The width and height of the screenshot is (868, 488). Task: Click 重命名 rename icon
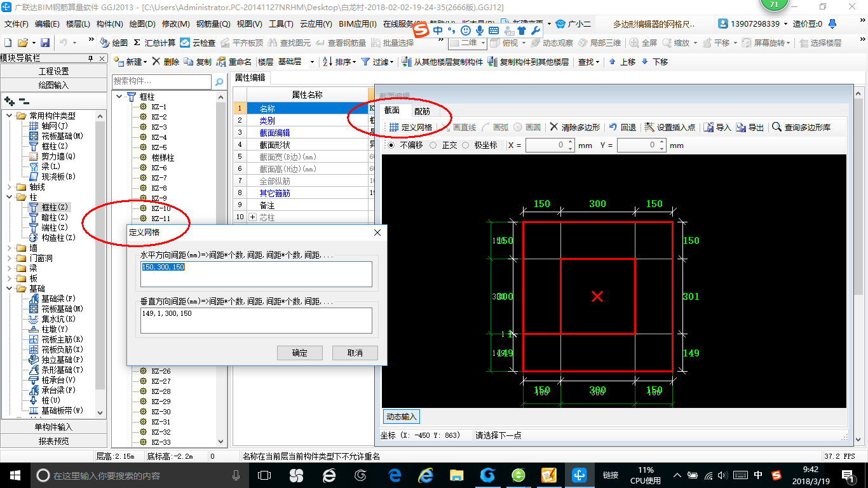[234, 62]
